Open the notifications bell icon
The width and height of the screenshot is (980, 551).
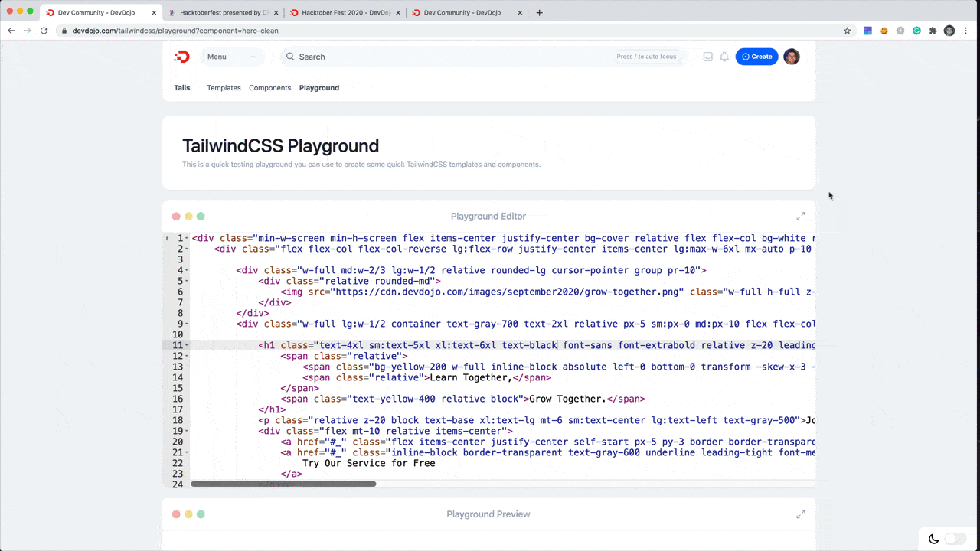click(x=724, y=57)
